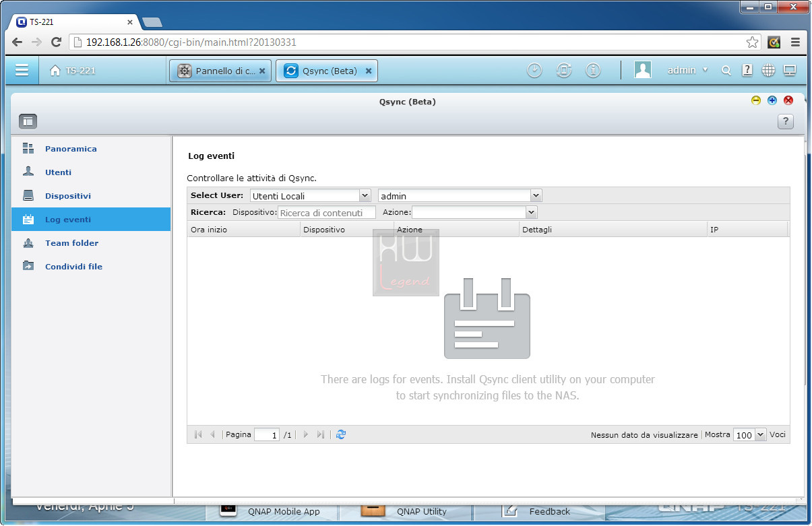
Task: Sort by Dettagli column header
Action: (x=613, y=230)
